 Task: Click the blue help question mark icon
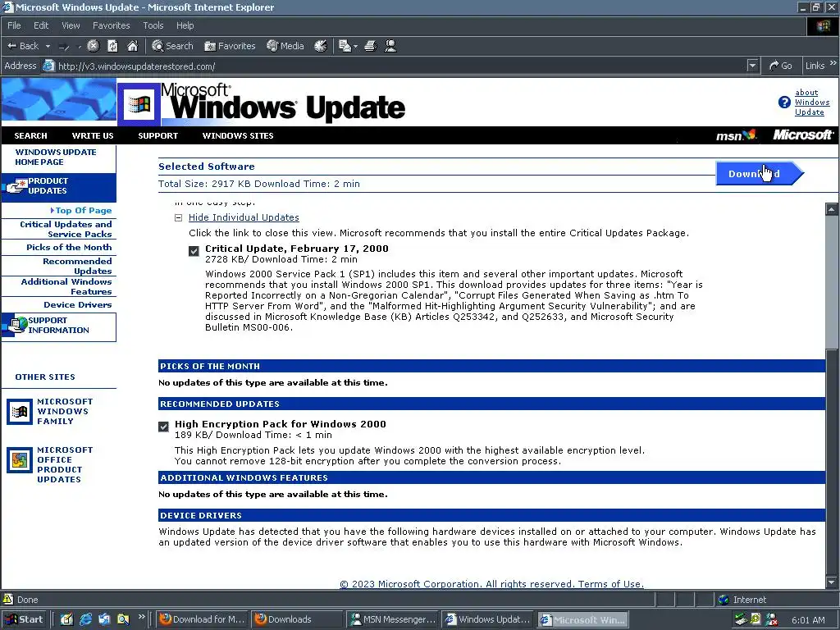pos(784,103)
